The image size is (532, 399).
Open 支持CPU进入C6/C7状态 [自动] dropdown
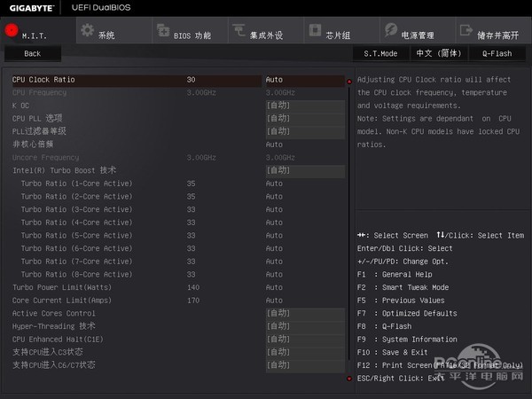(x=305, y=365)
